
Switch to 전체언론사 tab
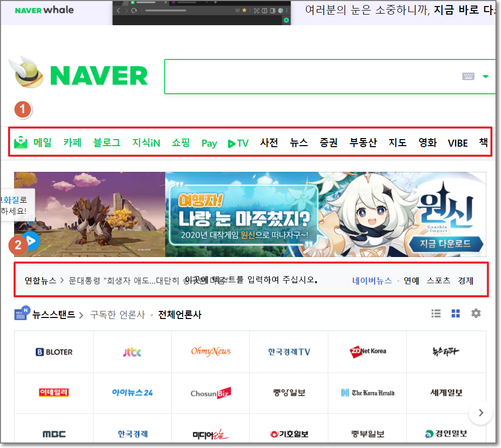click(x=180, y=314)
